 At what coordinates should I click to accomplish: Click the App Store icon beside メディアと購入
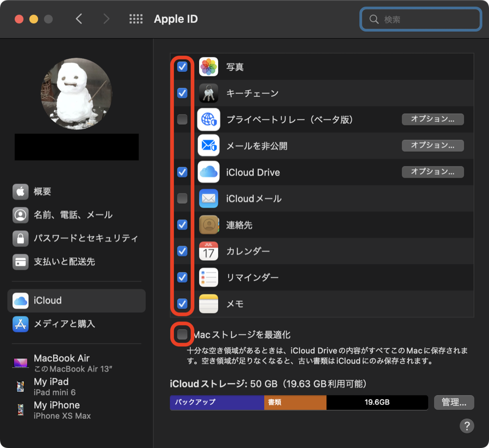pos(20,324)
